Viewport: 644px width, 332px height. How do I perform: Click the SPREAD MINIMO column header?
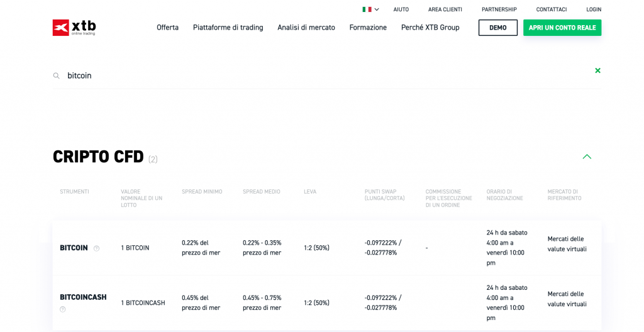202,192
